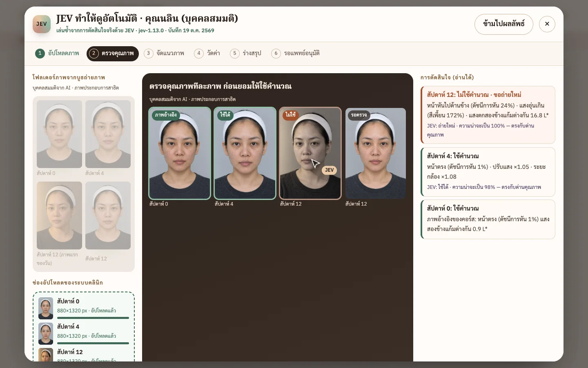
Task: Switch to step 4 วัดค่า
Action: (x=207, y=54)
